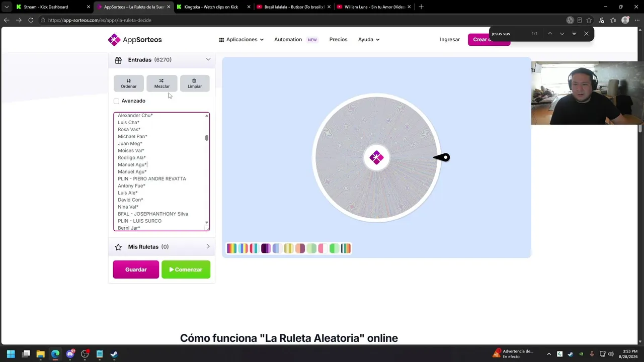Click entry 'Rosa Vas*' in list
Viewport: 644px width, 362px height.
click(129, 129)
